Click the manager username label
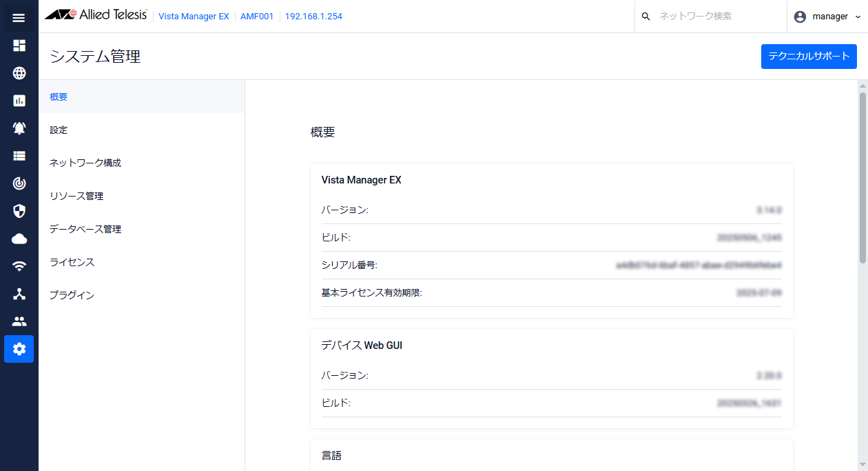This screenshot has height=471, width=868. pos(830,17)
